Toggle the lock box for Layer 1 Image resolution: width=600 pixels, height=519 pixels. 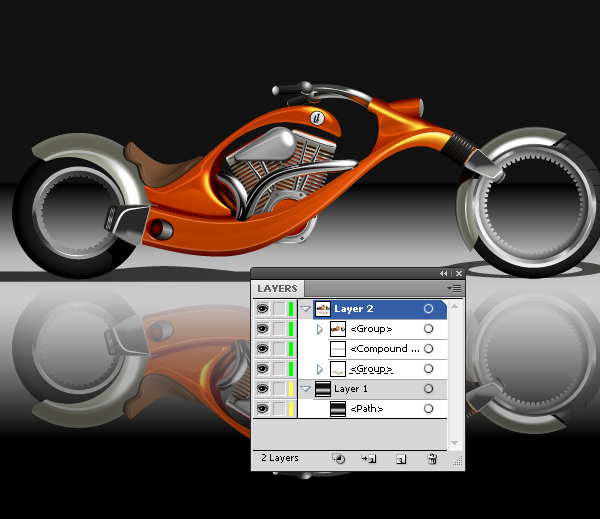(279, 389)
